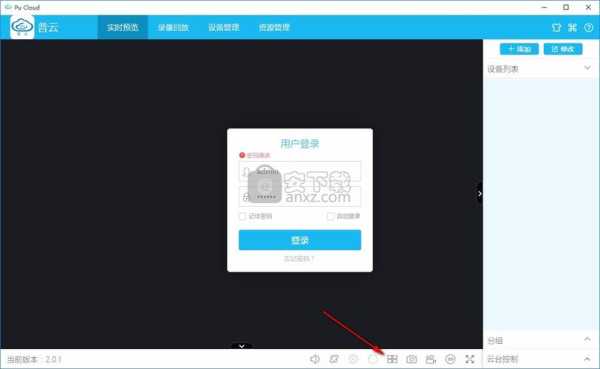Minimize the Pu Cloud window
The height and width of the screenshot is (369, 600).
point(544,7)
